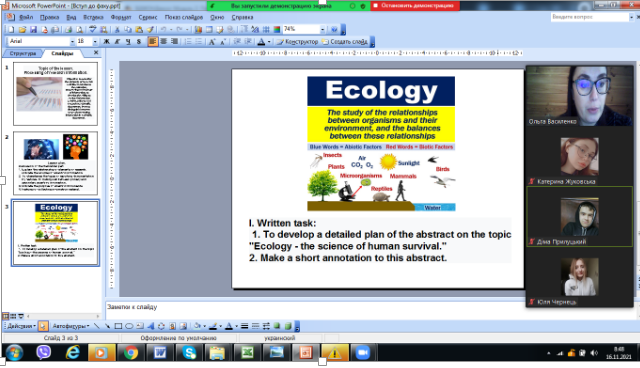Open the Показ слайдов menu
Screen dimensions: 640x368
(184, 17)
